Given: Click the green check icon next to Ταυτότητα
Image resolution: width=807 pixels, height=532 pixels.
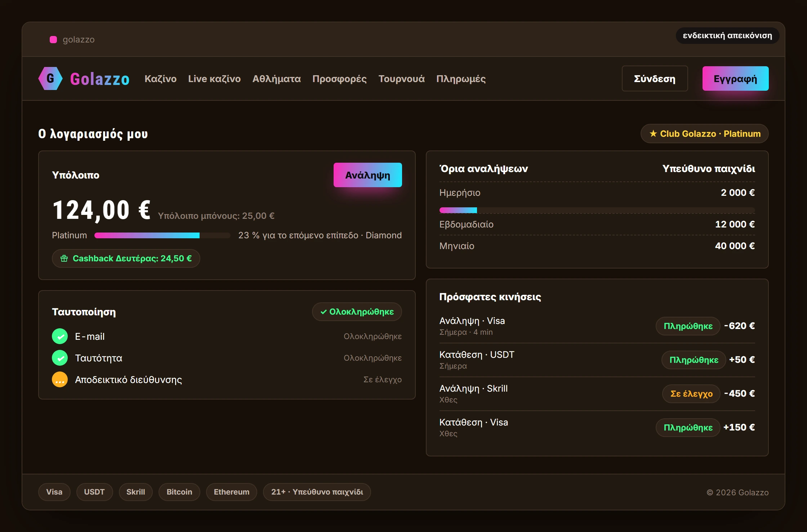Looking at the screenshot, I should point(60,358).
